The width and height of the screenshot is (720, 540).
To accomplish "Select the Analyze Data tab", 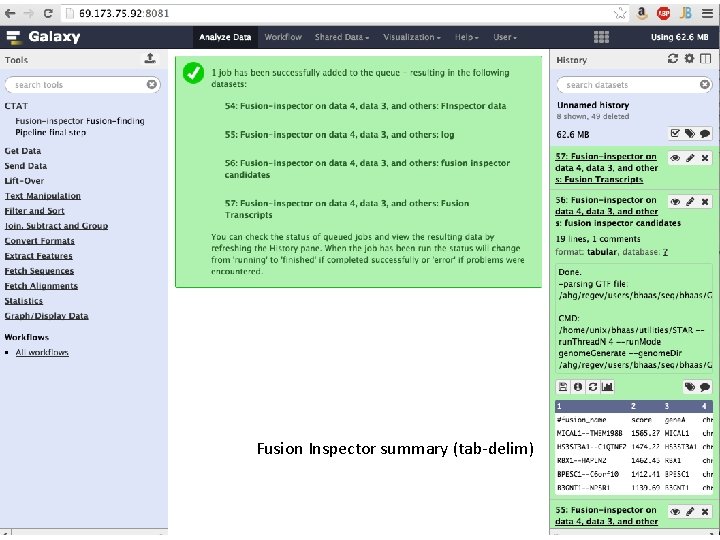I will (x=225, y=37).
